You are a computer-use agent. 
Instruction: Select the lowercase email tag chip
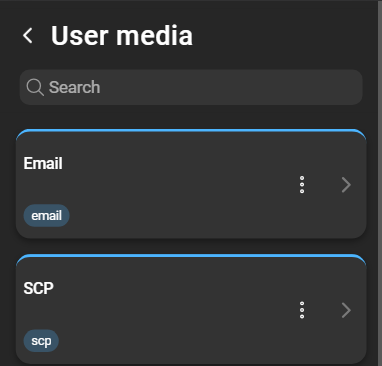tap(46, 216)
